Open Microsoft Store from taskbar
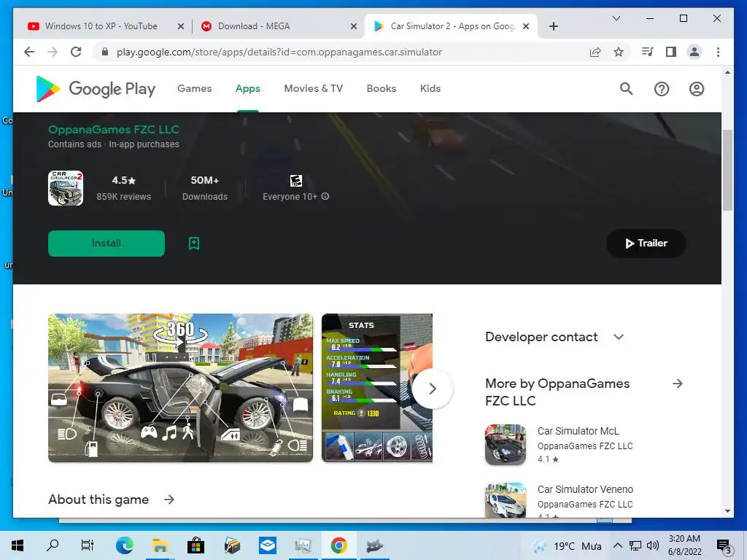Image resolution: width=747 pixels, height=560 pixels. 196,545
